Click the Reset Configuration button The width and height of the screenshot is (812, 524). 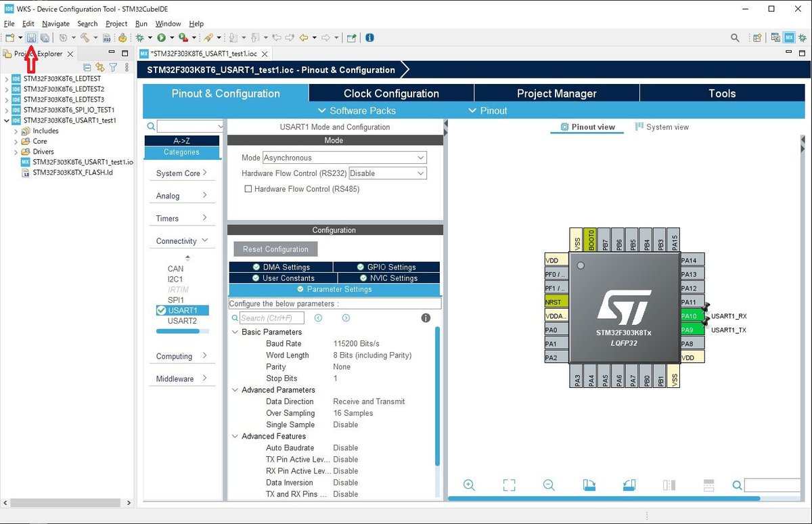(x=275, y=248)
